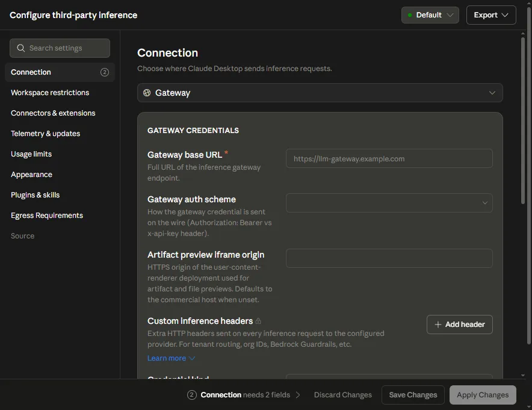Click the Add header button

click(459, 325)
